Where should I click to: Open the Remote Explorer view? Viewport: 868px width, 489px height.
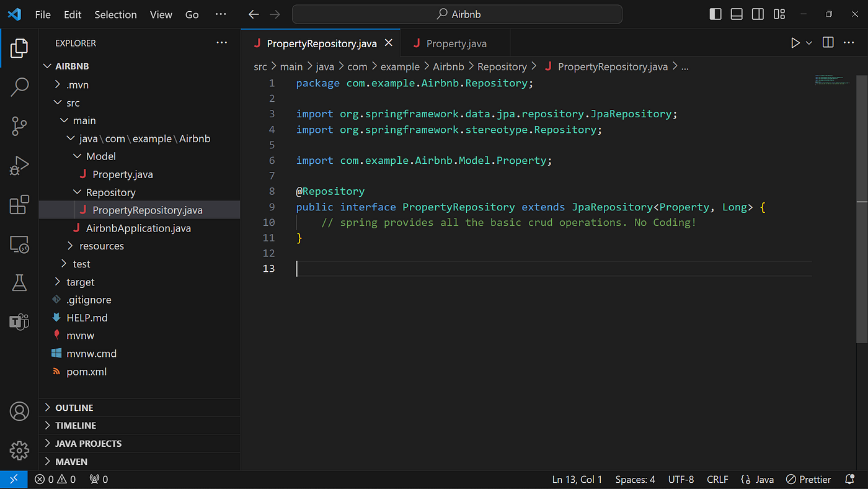pyautogui.click(x=19, y=244)
